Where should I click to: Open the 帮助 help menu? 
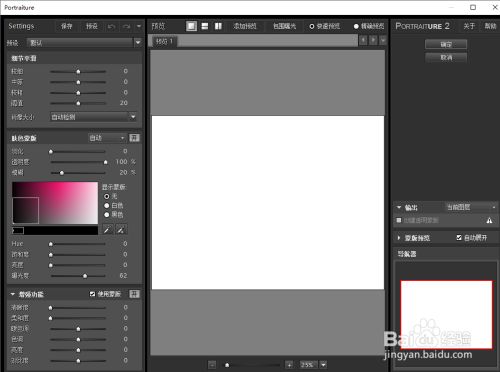pyautogui.click(x=490, y=26)
